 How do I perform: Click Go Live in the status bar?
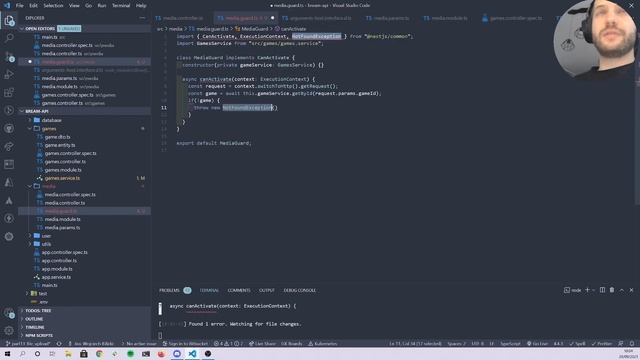pos(538,344)
